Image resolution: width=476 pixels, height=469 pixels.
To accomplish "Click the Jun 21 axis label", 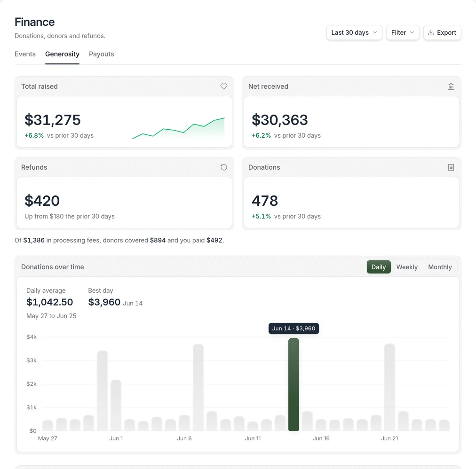I will pos(389,438).
